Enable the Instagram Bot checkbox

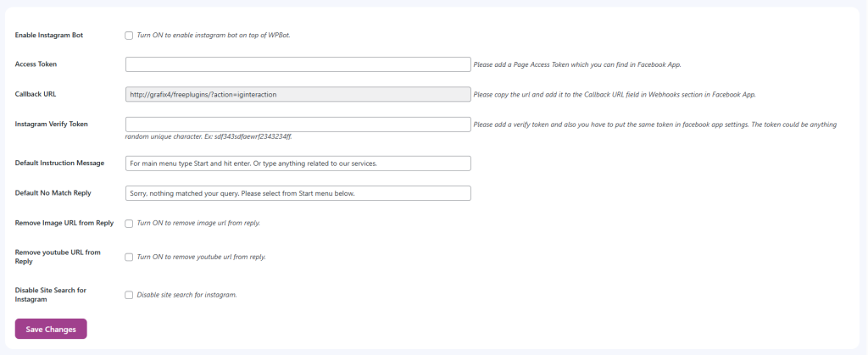[x=129, y=36]
